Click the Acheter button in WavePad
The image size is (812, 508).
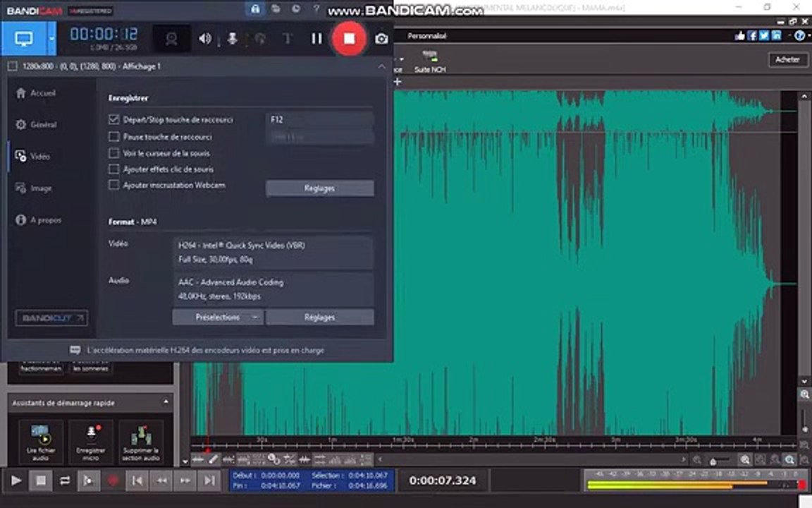click(787, 59)
